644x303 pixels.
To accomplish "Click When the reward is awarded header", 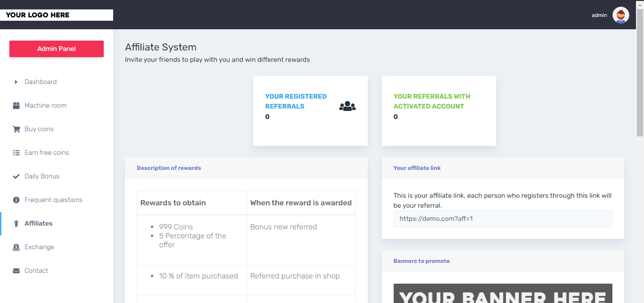I will coord(301,203).
